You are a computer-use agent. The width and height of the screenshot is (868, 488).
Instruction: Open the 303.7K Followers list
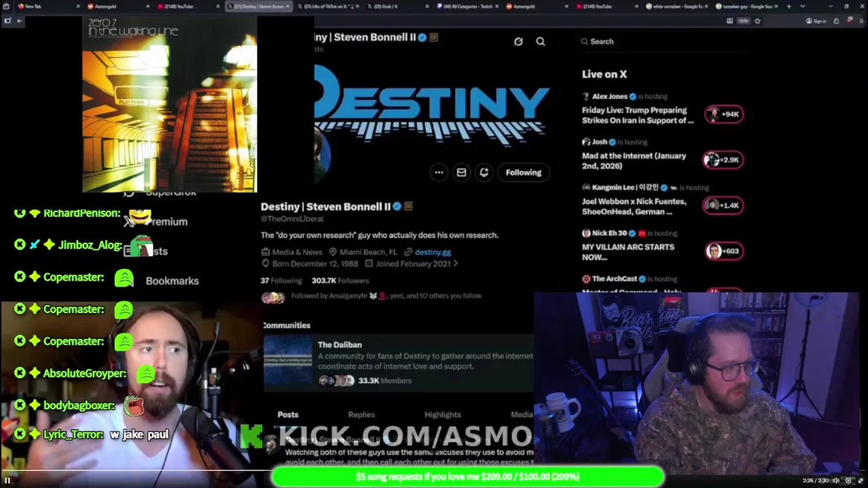340,281
